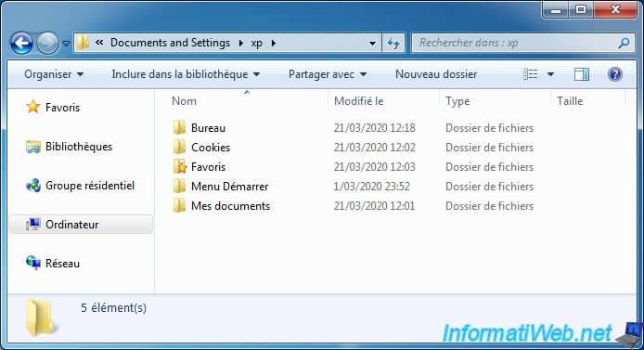Click the search magnifier icon

coord(624,43)
